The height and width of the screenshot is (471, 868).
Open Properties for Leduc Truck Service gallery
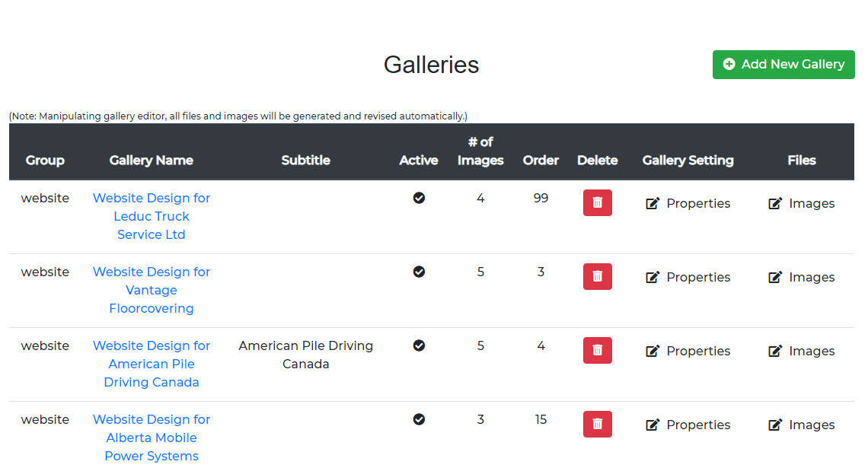coord(688,203)
